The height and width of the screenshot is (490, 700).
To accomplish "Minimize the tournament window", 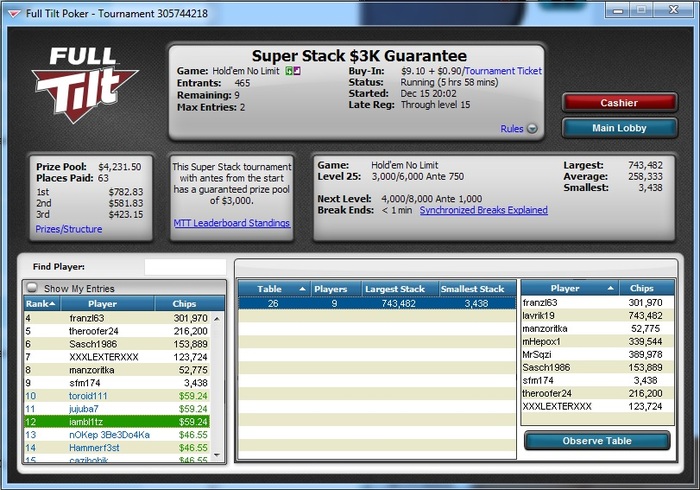I will pos(618,9).
